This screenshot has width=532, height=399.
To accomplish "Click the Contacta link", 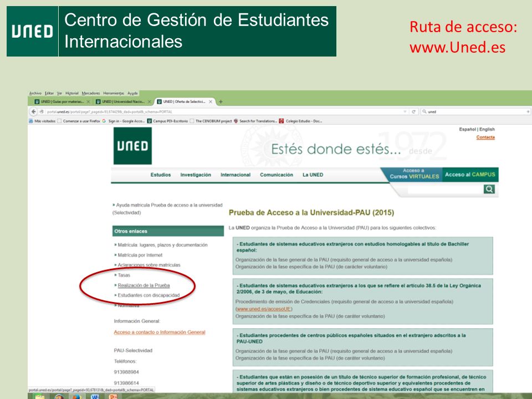I will click(x=485, y=137).
